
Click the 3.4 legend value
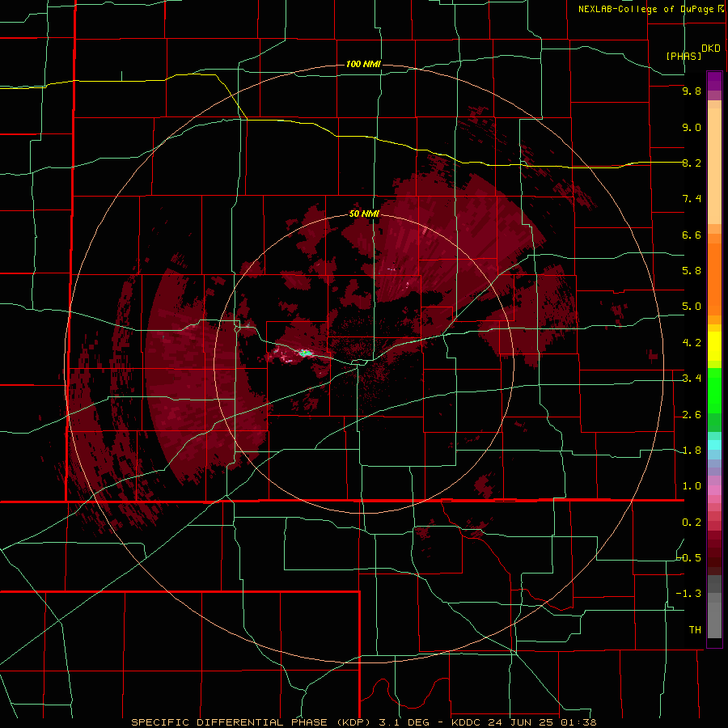pos(692,379)
